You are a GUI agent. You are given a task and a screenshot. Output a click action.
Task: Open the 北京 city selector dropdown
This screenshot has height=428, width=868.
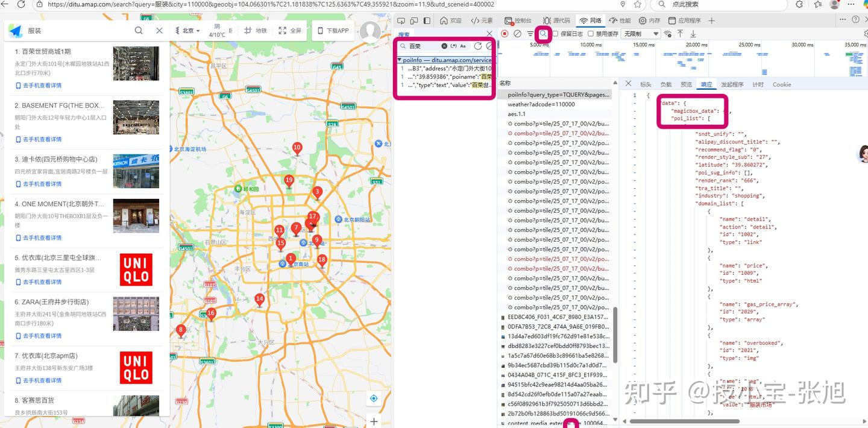[187, 31]
